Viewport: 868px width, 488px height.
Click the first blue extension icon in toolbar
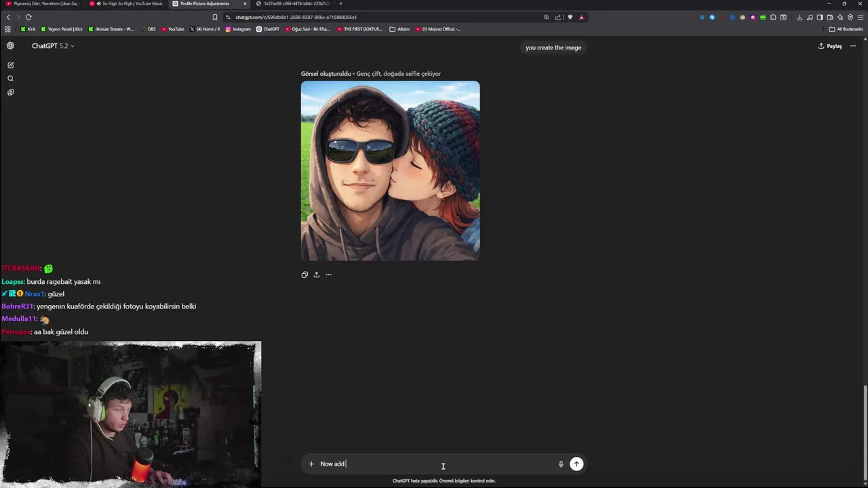tap(701, 17)
